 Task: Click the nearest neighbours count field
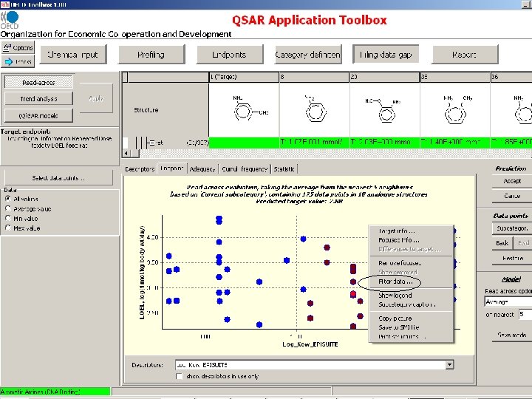(525, 315)
